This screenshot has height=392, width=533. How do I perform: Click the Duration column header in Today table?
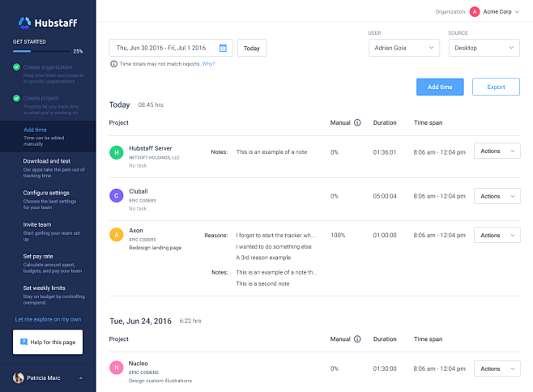pyautogui.click(x=385, y=123)
